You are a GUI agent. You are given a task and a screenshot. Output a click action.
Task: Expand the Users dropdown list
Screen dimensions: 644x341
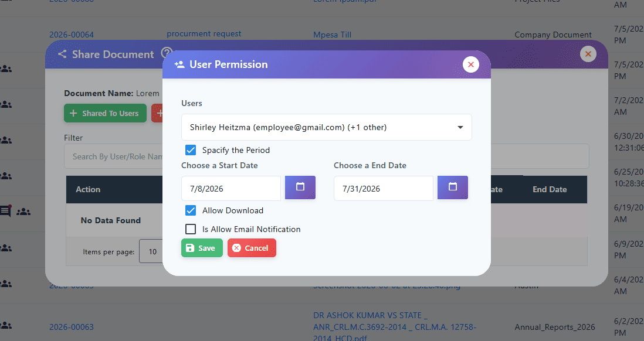327,127
